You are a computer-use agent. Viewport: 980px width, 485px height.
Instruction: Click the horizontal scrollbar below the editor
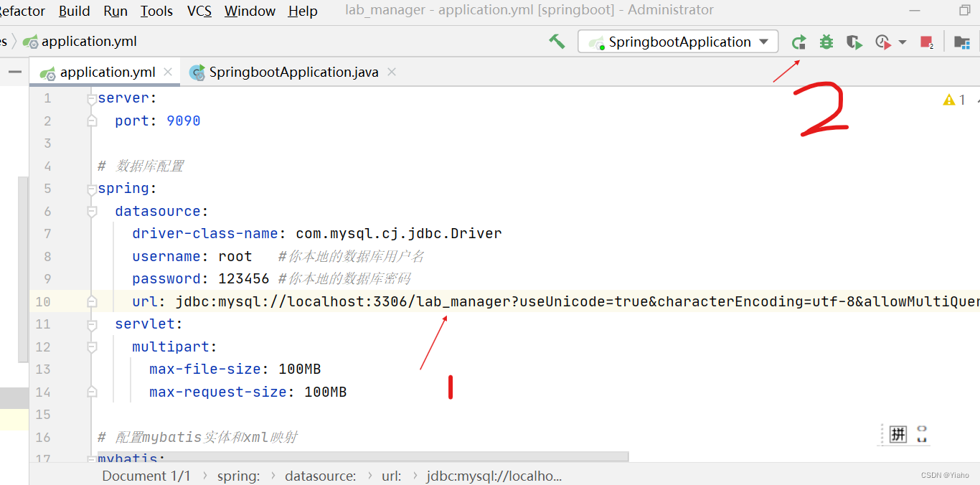pyautogui.click(x=359, y=456)
